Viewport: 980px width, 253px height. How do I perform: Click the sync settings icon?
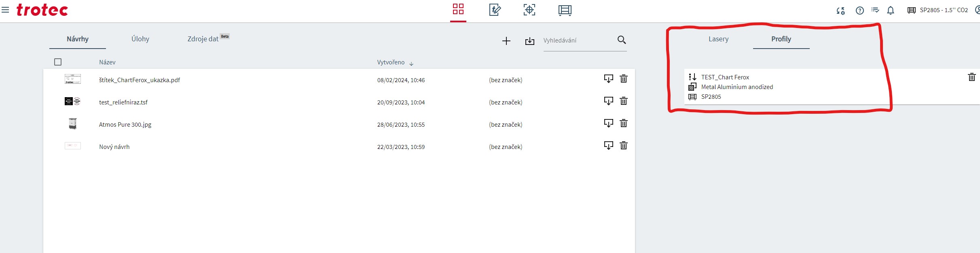(x=840, y=11)
